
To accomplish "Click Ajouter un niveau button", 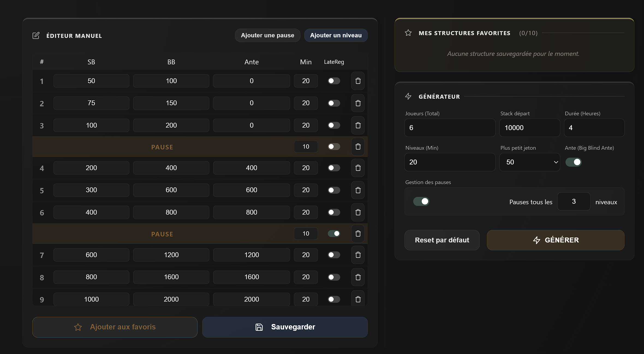I will coord(336,35).
